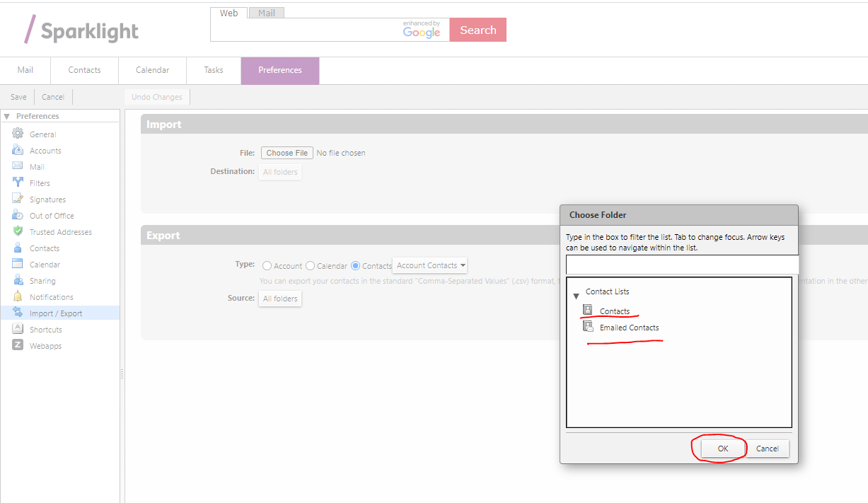This screenshot has height=503, width=868.
Task: Open the Filters funnel icon
Action: [x=18, y=183]
